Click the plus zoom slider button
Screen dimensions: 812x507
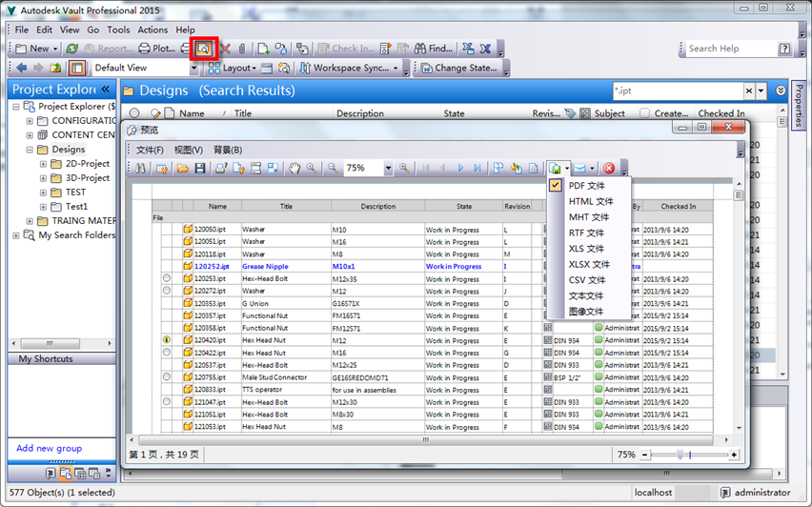pyautogui.click(x=734, y=455)
